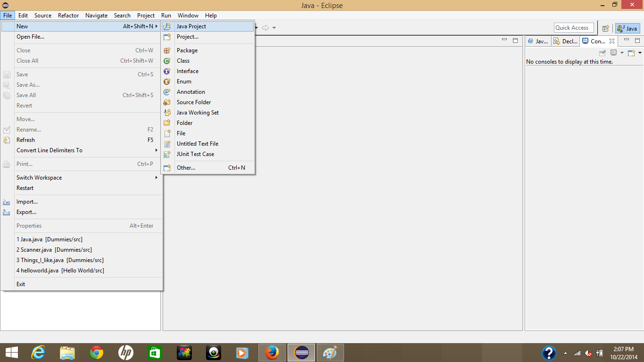
Task: Click the Untitled Text File icon
Action: tap(167, 144)
